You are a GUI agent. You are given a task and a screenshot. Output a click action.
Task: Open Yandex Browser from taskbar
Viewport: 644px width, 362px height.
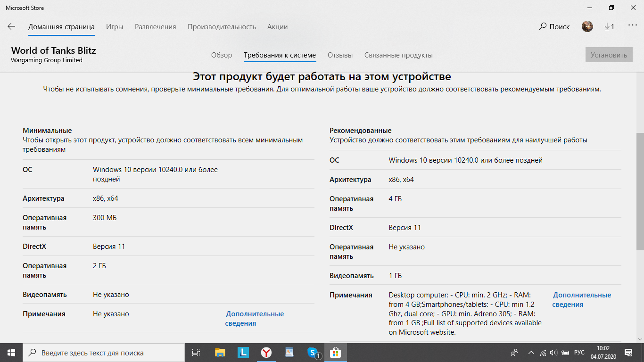(x=266, y=353)
